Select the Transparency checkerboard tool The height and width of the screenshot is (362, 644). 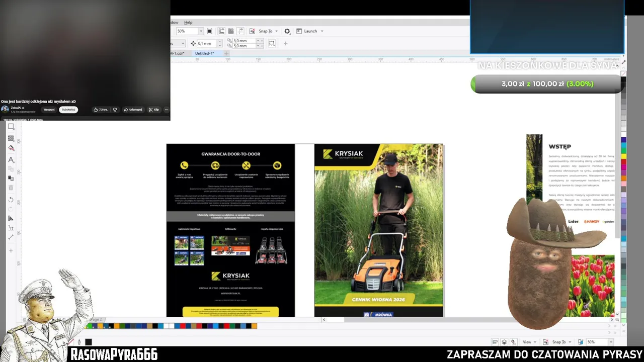click(x=11, y=138)
